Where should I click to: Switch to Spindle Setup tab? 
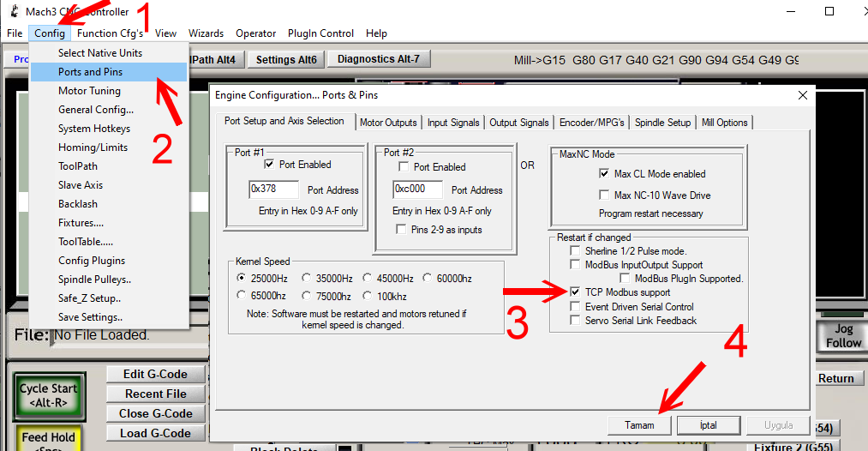point(662,123)
